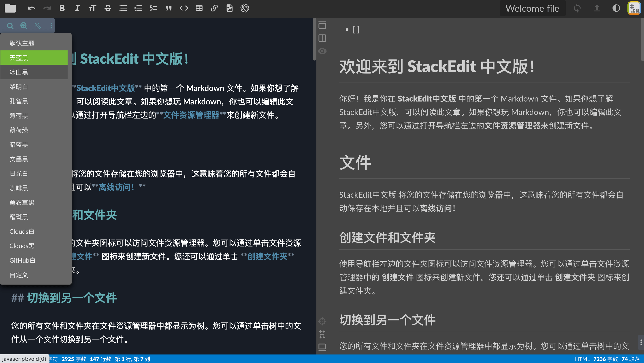
Task: Open the file explorer folder icon
Action: point(10,8)
